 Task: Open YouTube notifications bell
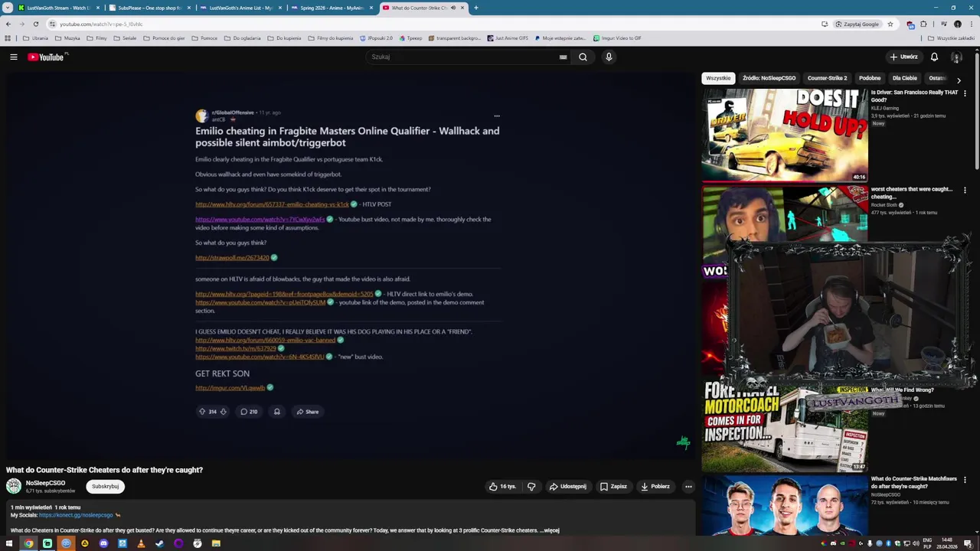[x=934, y=57]
